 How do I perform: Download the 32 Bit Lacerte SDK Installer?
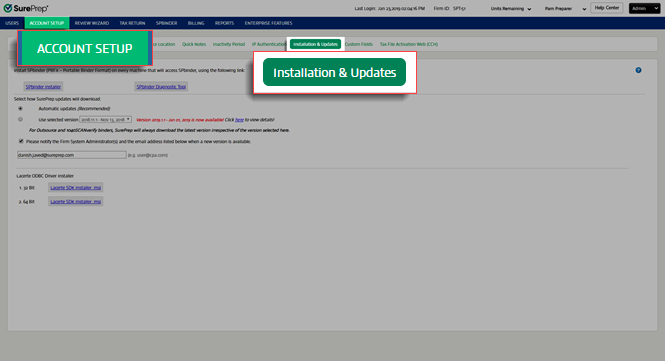(75, 187)
